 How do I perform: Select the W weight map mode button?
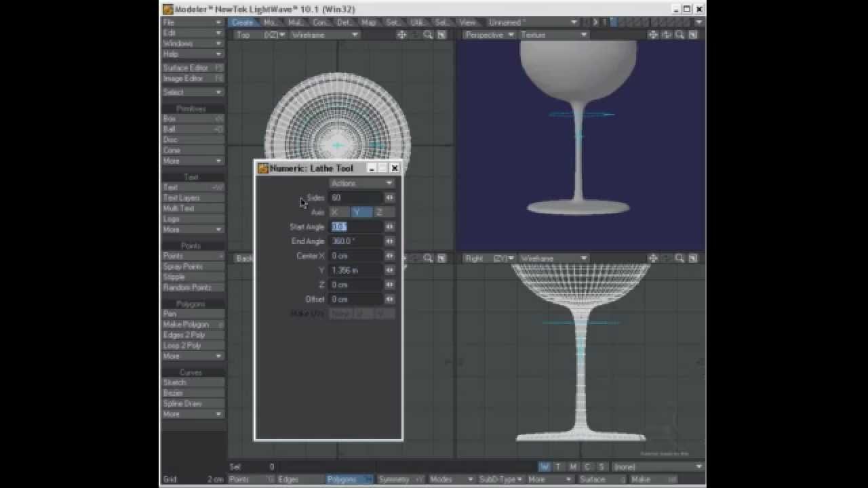pyautogui.click(x=544, y=466)
